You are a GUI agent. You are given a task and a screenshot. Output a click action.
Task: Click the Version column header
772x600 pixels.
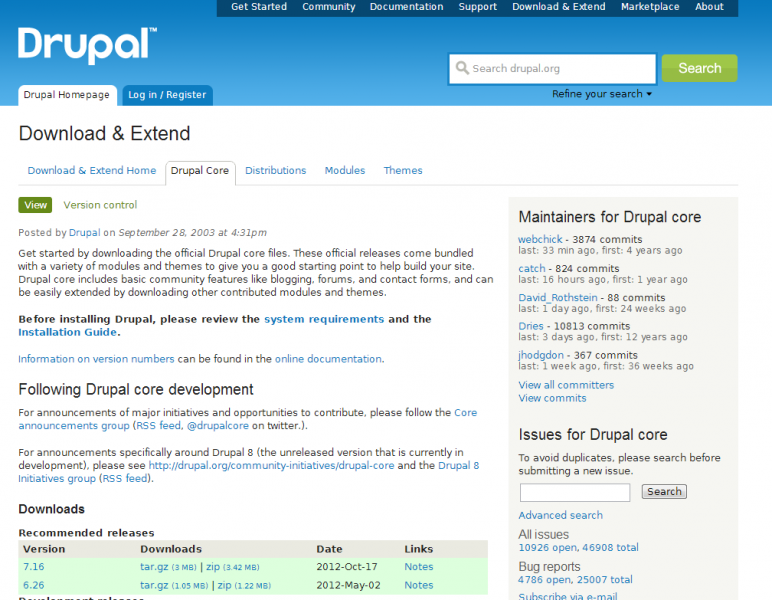[x=44, y=549]
